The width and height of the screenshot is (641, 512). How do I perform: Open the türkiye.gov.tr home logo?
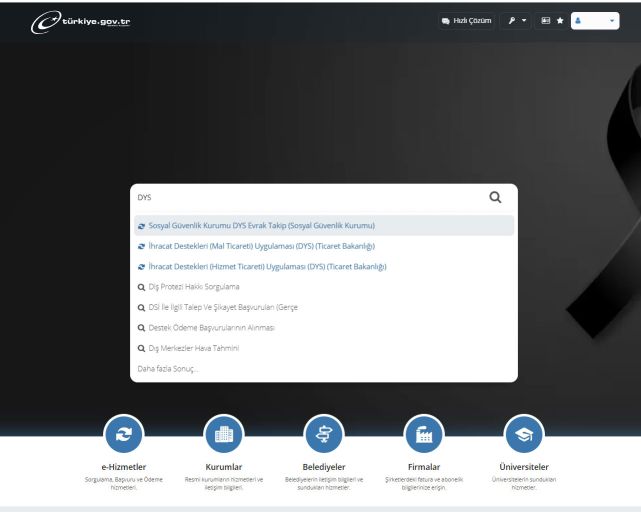point(81,22)
